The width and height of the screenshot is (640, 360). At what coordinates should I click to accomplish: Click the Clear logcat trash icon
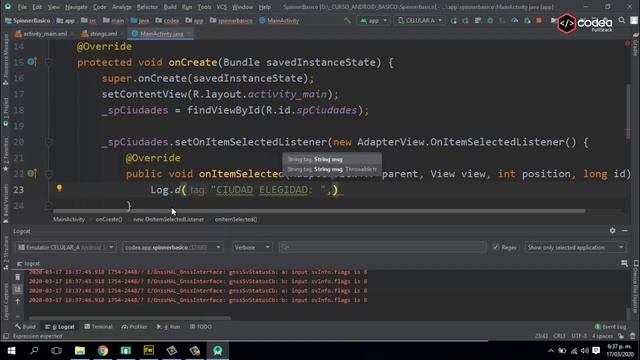[18, 277]
